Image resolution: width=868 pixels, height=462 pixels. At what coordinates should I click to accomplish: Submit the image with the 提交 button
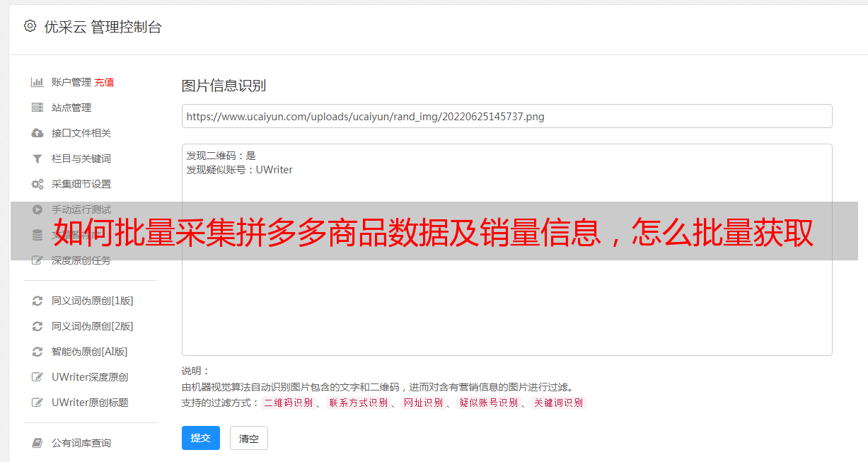(x=201, y=438)
